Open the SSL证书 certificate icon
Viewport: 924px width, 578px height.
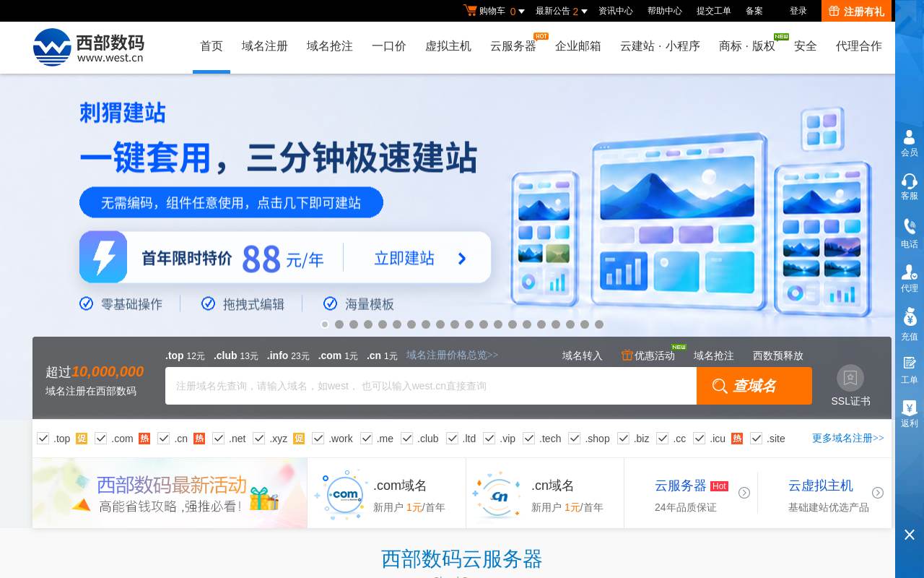point(850,378)
